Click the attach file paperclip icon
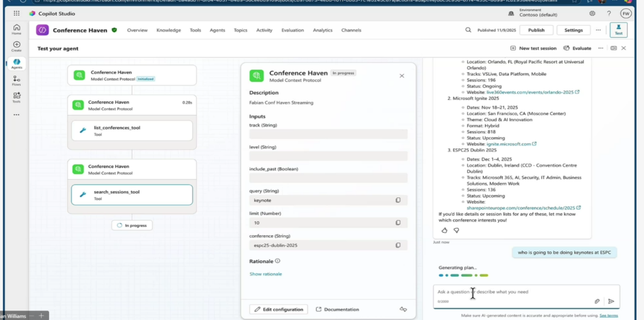This screenshot has width=644, height=320. [x=597, y=301]
